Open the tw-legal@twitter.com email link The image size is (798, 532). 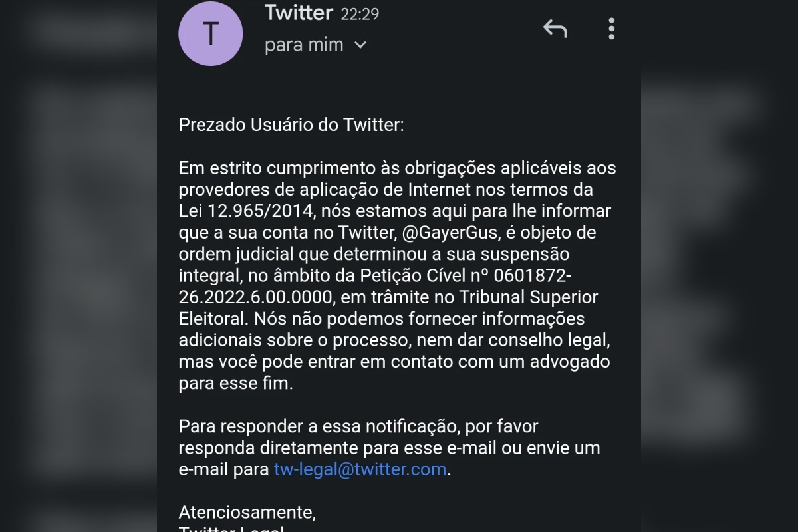[x=360, y=469]
